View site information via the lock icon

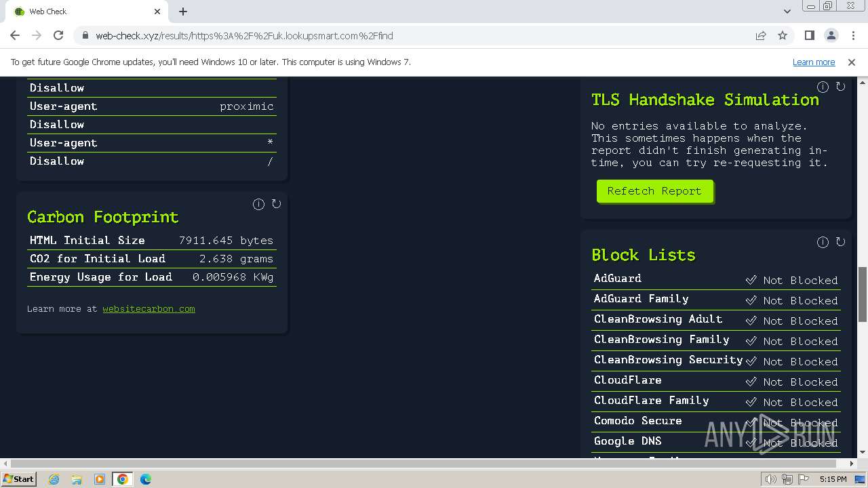[85, 35]
